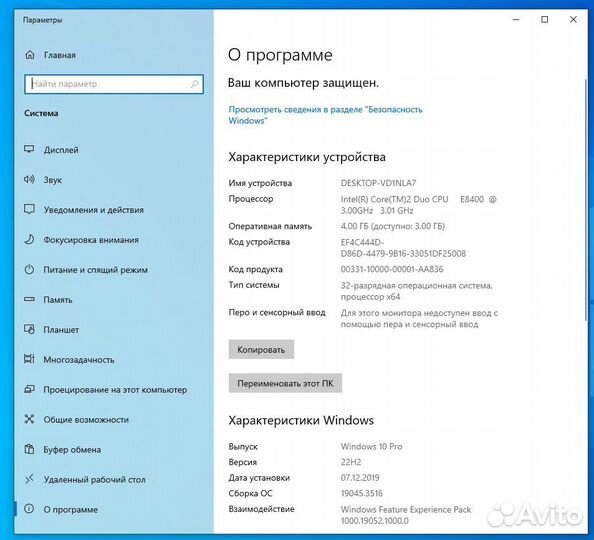This screenshot has width=594, height=540.
Task: Click install date 07.12.2019
Action: (x=360, y=477)
